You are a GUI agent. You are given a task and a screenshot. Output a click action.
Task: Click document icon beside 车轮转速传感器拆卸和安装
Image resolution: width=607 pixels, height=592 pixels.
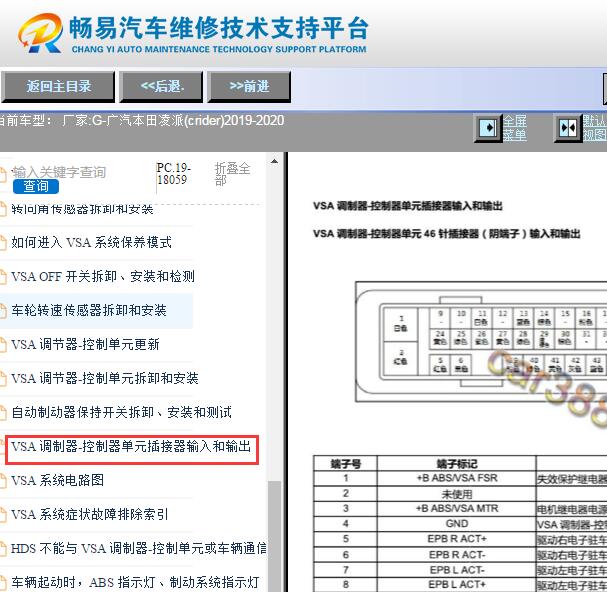[x=3, y=311]
